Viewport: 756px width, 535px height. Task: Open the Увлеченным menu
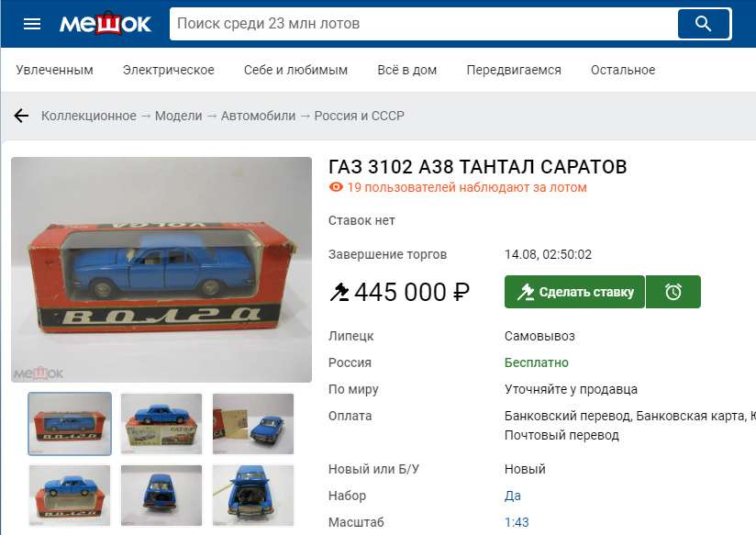pyautogui.click(x=54, y=70)
